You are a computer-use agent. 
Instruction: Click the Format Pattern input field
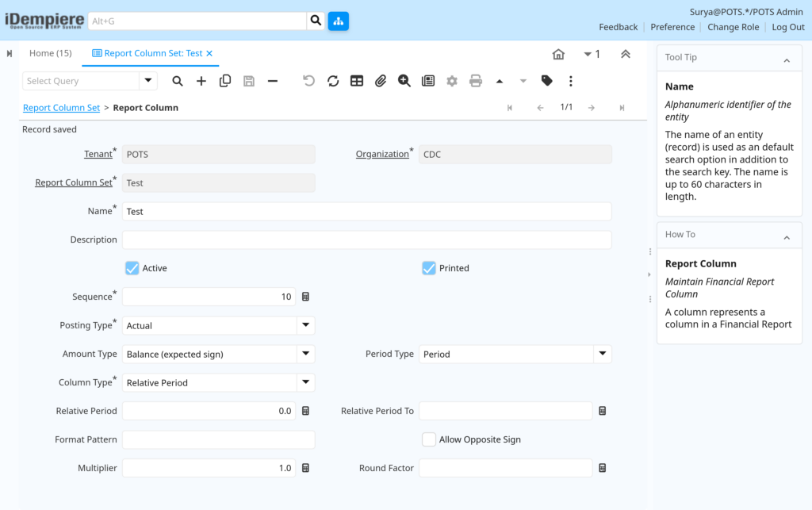click(x=219, y=439)
